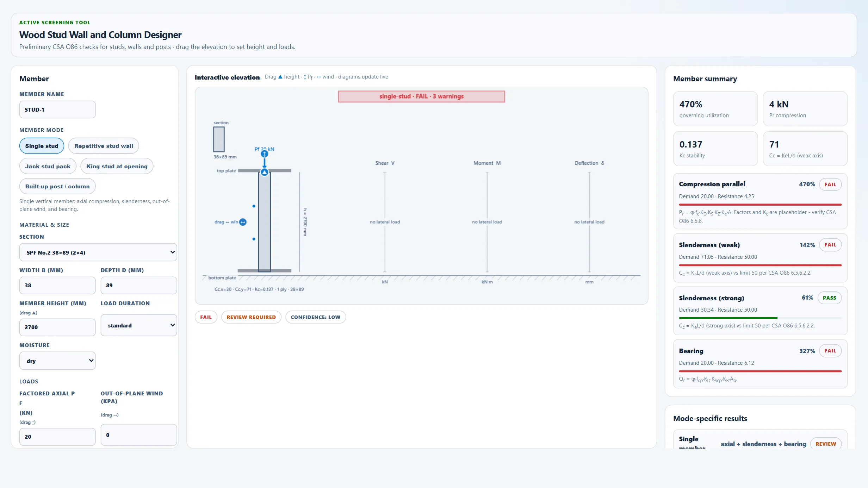This screenshot has width=868, height=488.
Task: Click the 71 Cc weak axis card
Action: click(805, 149)
